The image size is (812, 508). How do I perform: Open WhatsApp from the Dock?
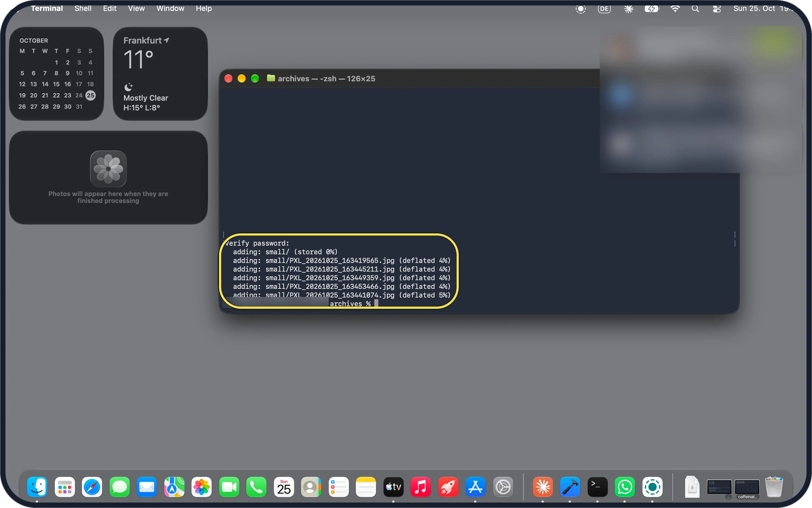(625, 487)
